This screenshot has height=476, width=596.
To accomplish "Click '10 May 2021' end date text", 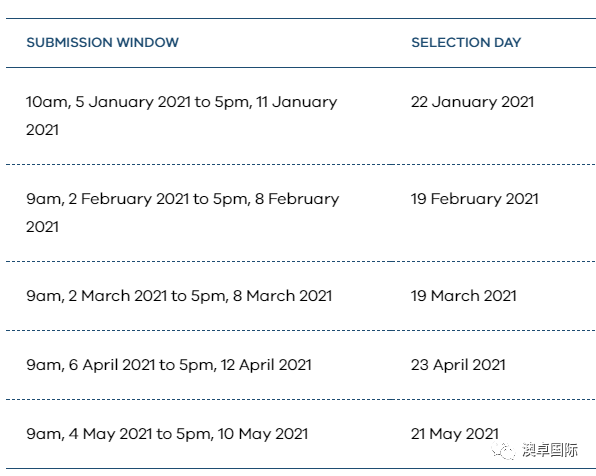I will [263, 434].
